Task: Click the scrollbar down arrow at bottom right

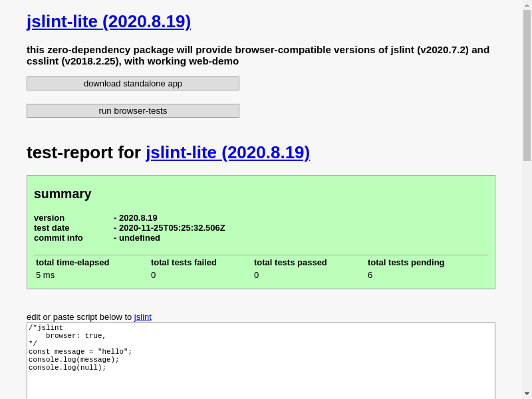Action: (x=527, y=394)
